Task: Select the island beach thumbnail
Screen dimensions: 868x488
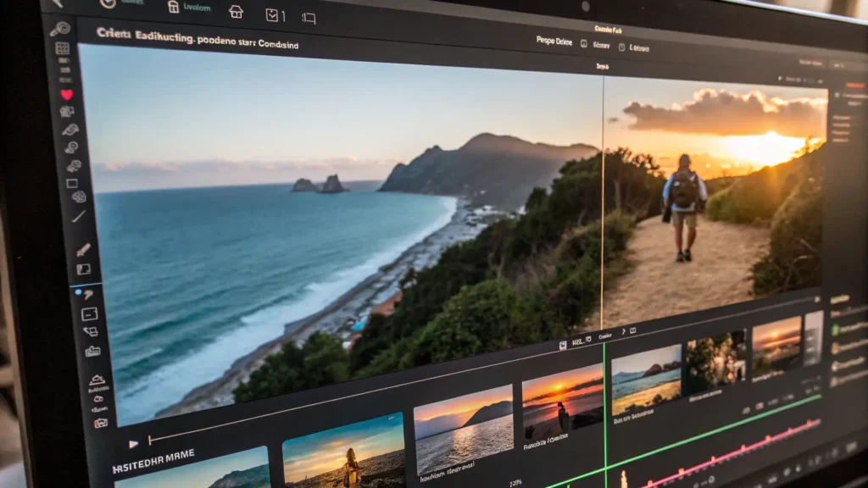Action: click(646, 379)
